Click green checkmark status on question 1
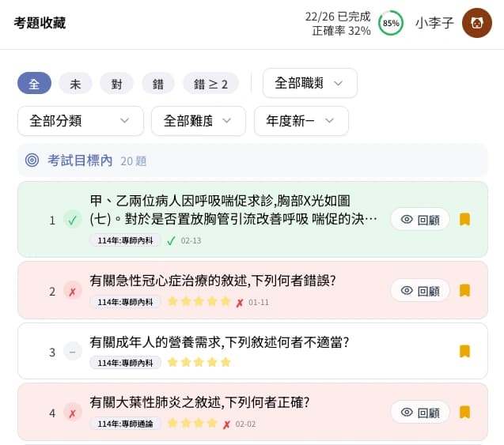The width and height of the screenshot is (504, 445). pos(73,220)
